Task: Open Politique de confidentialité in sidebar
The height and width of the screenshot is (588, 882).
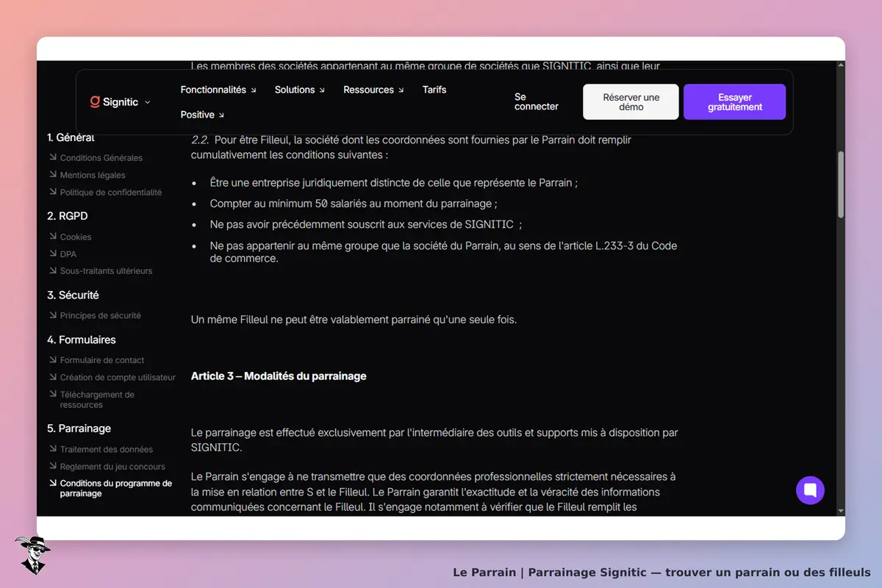Action: coord(111,192)
